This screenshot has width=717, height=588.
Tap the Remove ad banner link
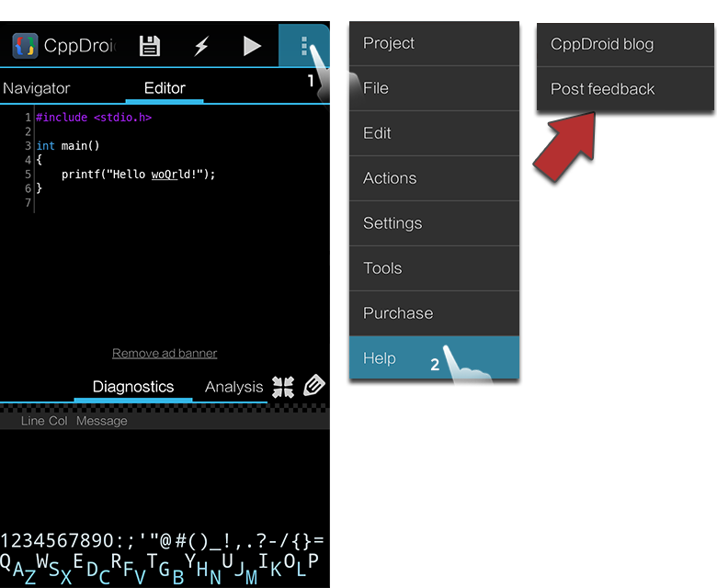click(x=165, y=353)
